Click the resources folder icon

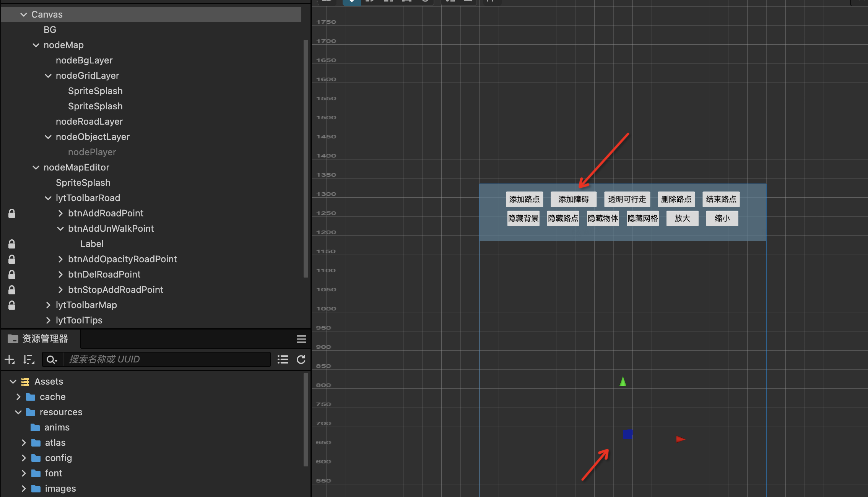pyautogui.click(x=31, y=412)
